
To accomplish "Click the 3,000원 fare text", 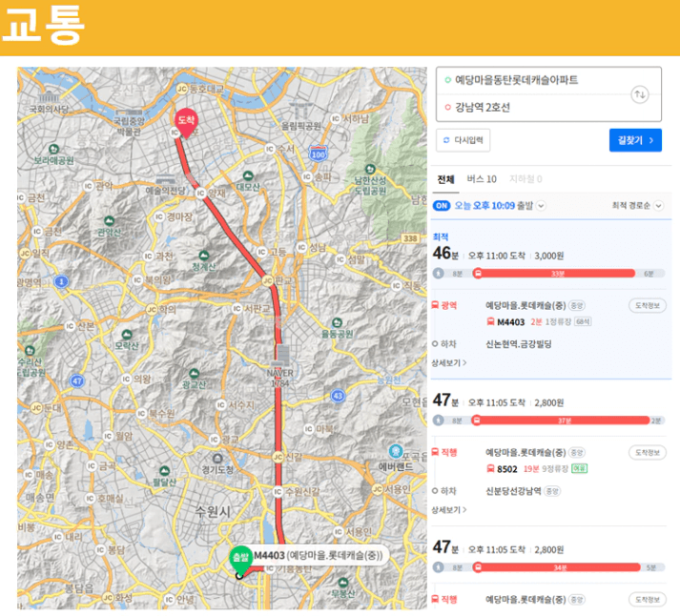I will [x=549, y=256].
